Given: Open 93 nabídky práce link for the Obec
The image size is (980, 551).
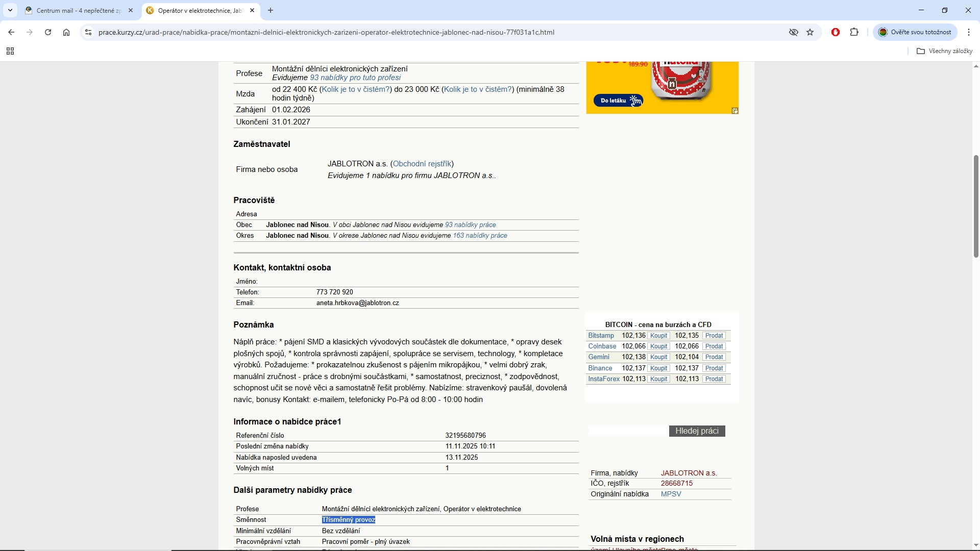Looking at the screenshot, I should [471, 225].
